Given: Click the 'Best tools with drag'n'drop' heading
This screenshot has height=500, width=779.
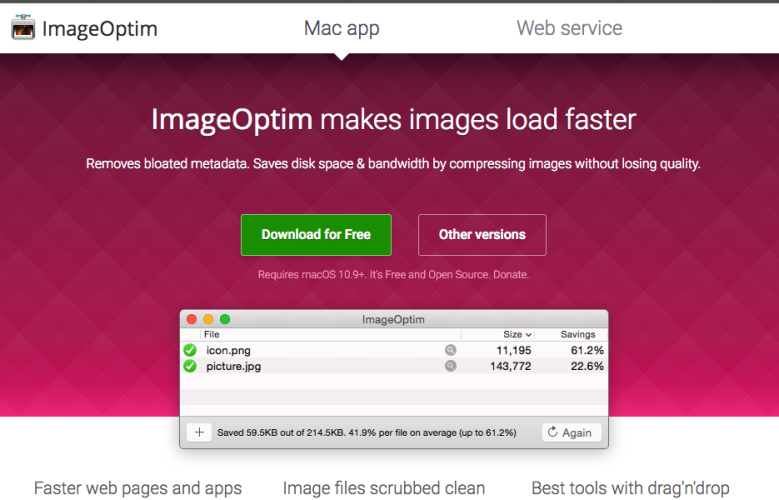Looking at the screenshot, I should [630, 489].
